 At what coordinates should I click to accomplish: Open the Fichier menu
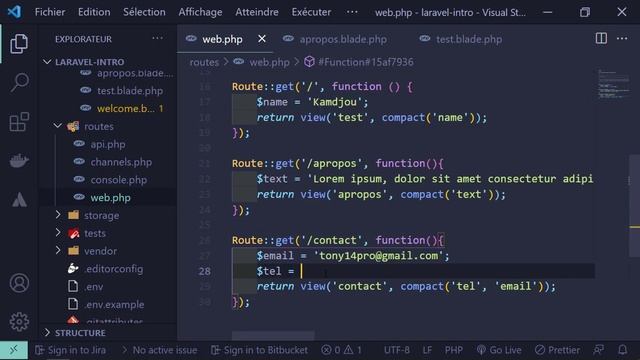pyautogui.click(x=50, y=12)
